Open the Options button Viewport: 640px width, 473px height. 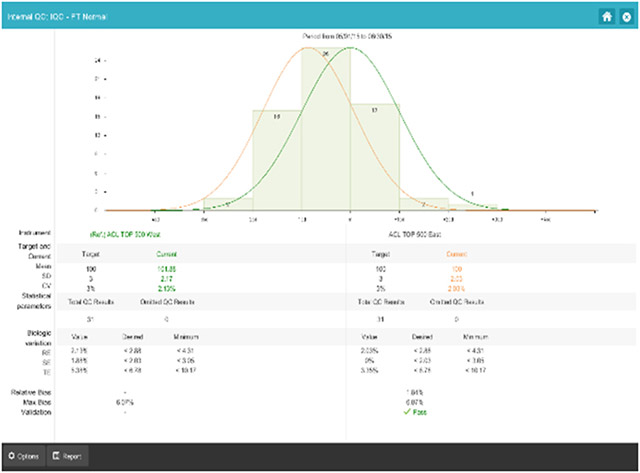coord(24,456)
